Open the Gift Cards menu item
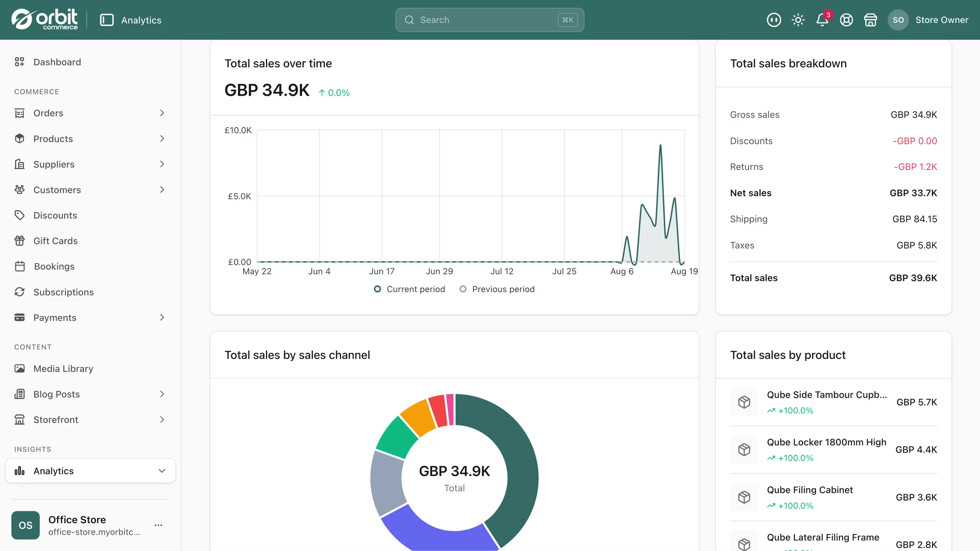 click(x=55, y=241)
